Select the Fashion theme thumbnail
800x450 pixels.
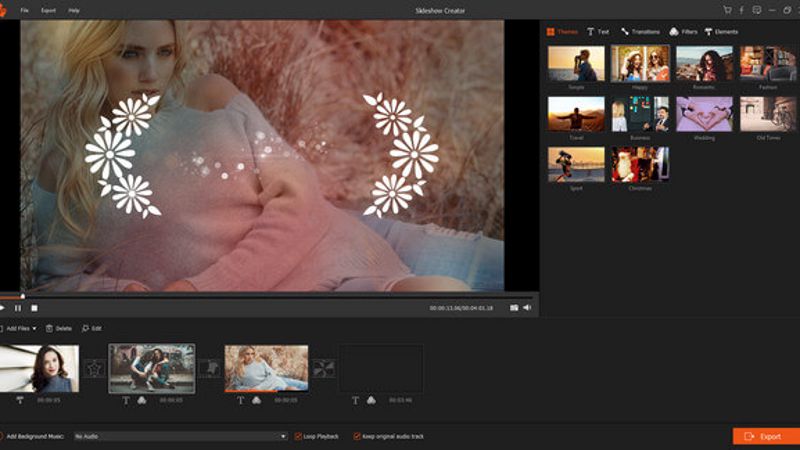(x=768, y=64)
